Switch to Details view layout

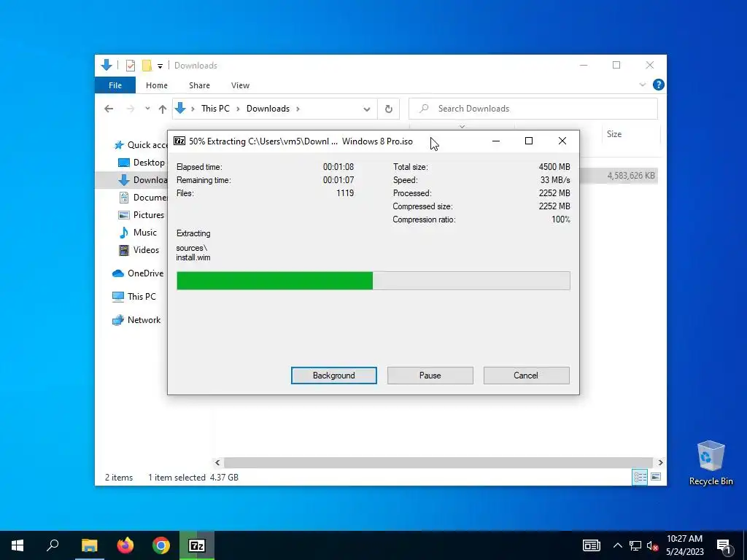pyautogui.click(x=639, y=477)
